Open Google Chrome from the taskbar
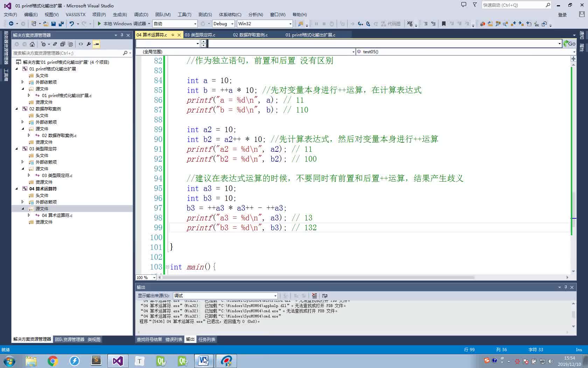The height and width of the screenshot is (368, 588). [x=53, y=361]
